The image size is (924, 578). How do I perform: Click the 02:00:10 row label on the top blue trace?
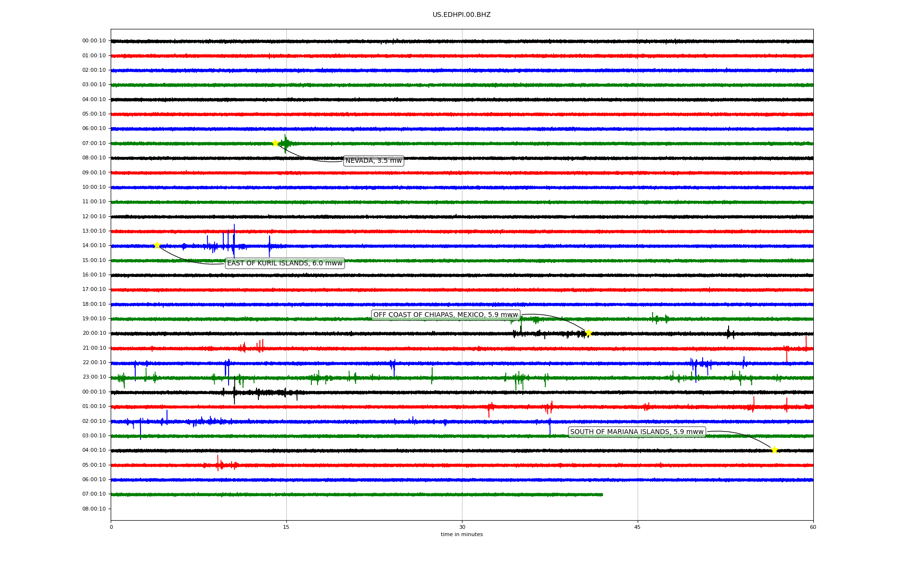pos(94,70)
